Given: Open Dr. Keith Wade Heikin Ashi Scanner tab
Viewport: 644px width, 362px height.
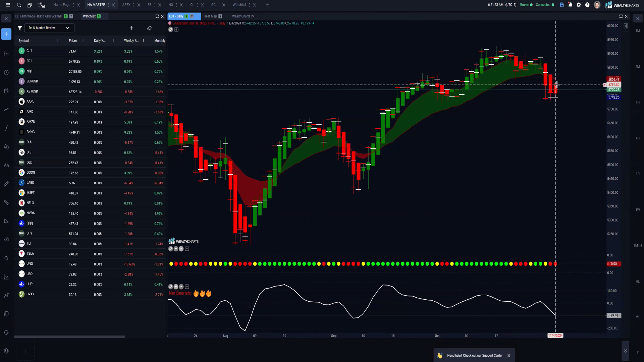Looking at the screenshot, I should click(39, 16).
